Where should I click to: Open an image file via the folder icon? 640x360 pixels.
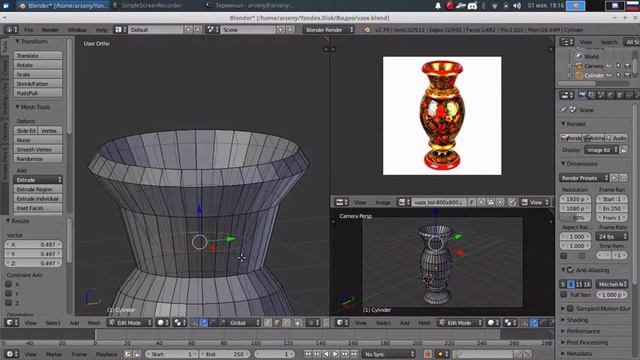(491, 202)
